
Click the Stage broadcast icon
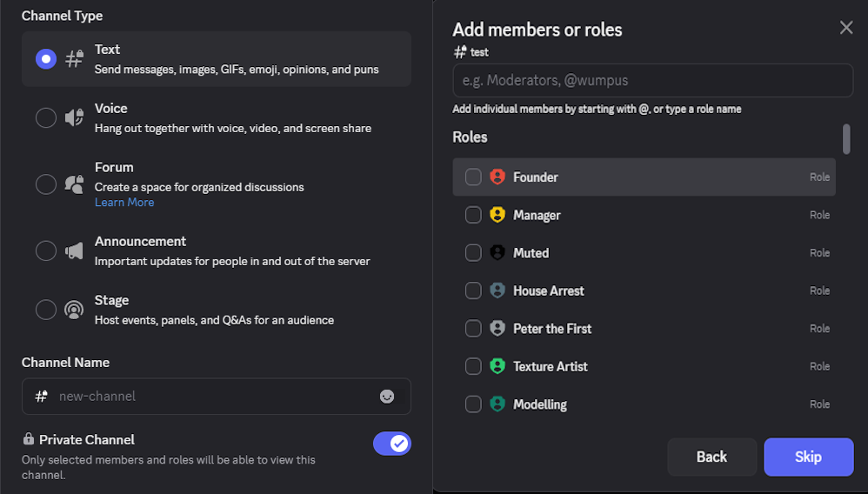click(x=74, y=310)
